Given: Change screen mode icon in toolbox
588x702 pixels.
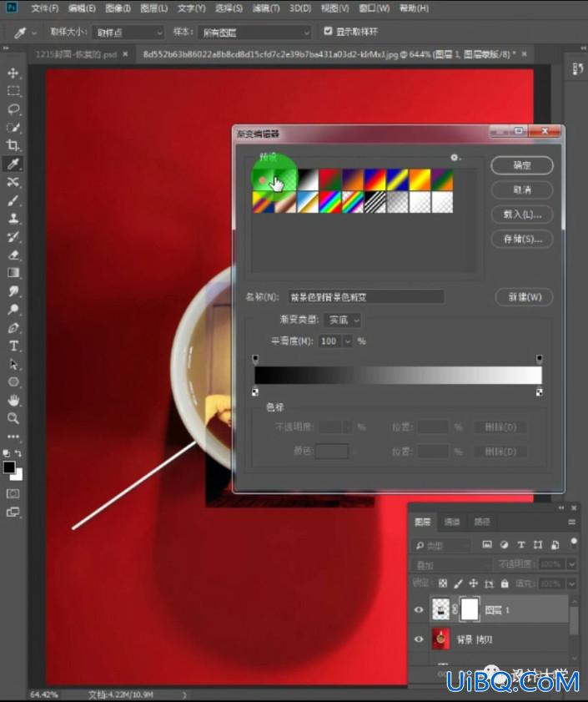Looking at the screenshot, I should click(x=13, y=512).
